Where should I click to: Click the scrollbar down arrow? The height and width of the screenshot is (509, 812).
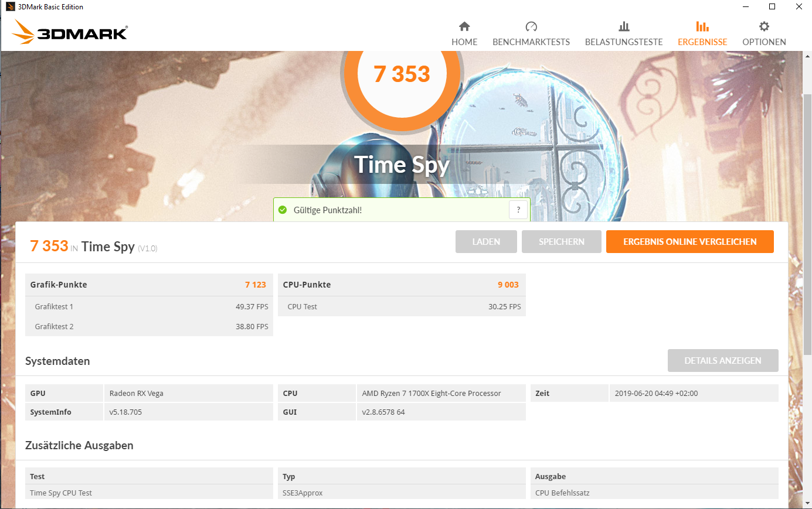click(x=807, y=503)
